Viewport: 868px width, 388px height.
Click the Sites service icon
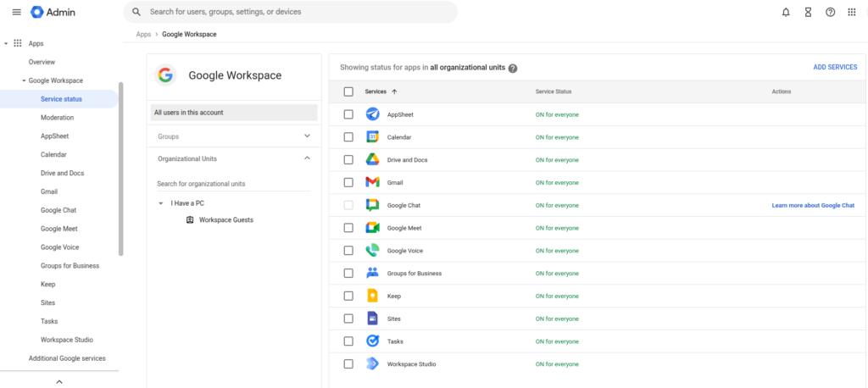coord(373,319)
